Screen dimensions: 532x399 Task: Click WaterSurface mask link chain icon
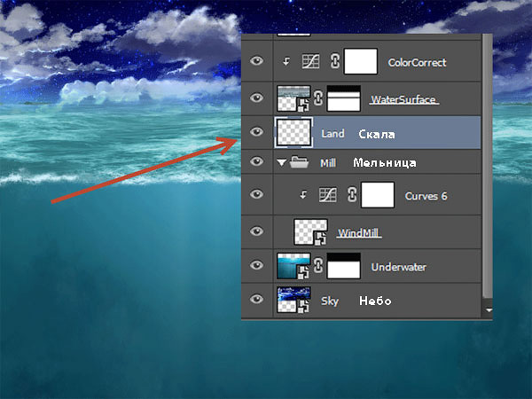318,98
